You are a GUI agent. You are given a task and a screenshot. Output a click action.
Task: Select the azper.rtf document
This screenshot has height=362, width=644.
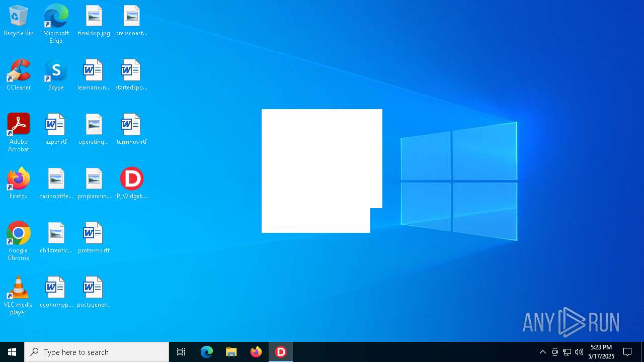pos(56,130)
